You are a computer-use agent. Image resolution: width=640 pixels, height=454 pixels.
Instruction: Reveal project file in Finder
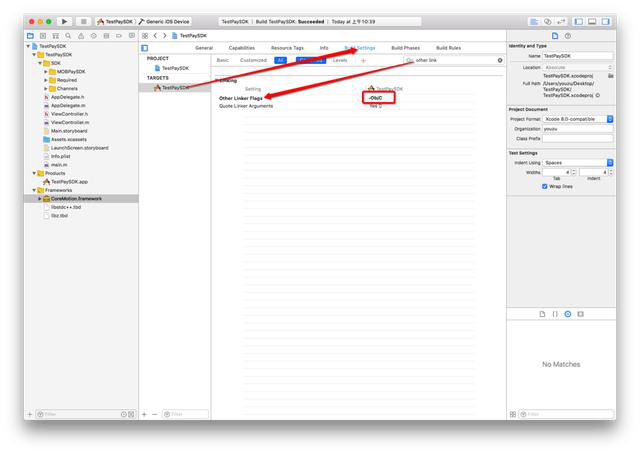[611, 76]
